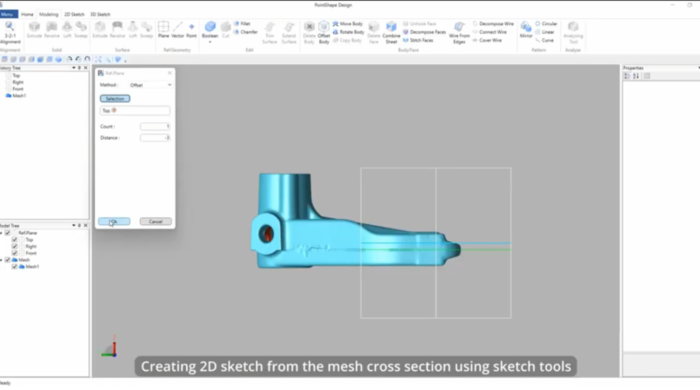Select the Mirror pattern tool
This screenshot has height=390, width=700.
click(526, 29)
